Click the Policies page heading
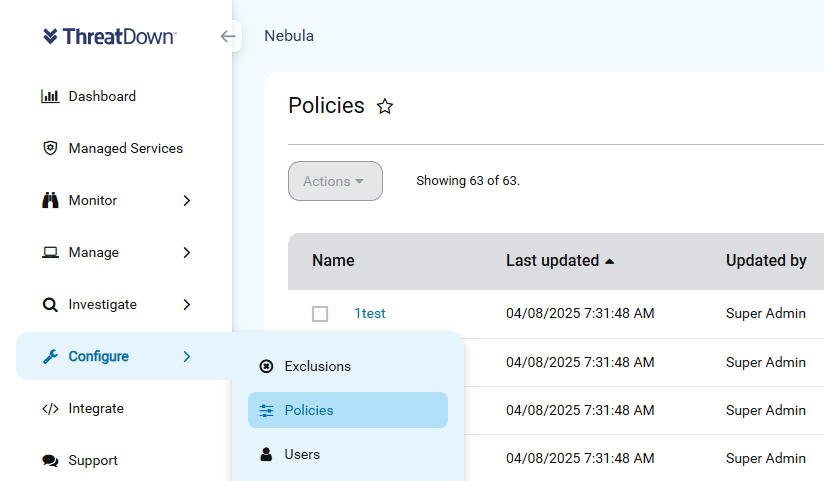This screenshot has height=481, width=824. coord(326,106)
